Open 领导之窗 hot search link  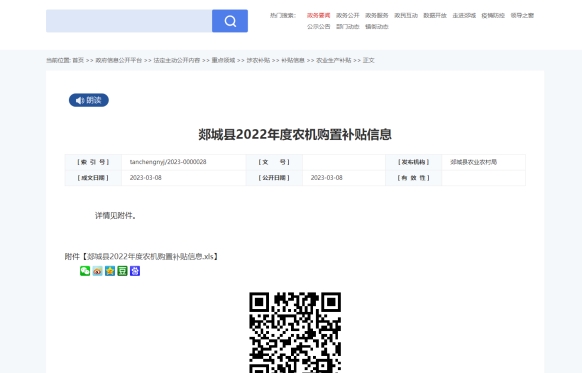pyautogui.click(x=522, y=16)
